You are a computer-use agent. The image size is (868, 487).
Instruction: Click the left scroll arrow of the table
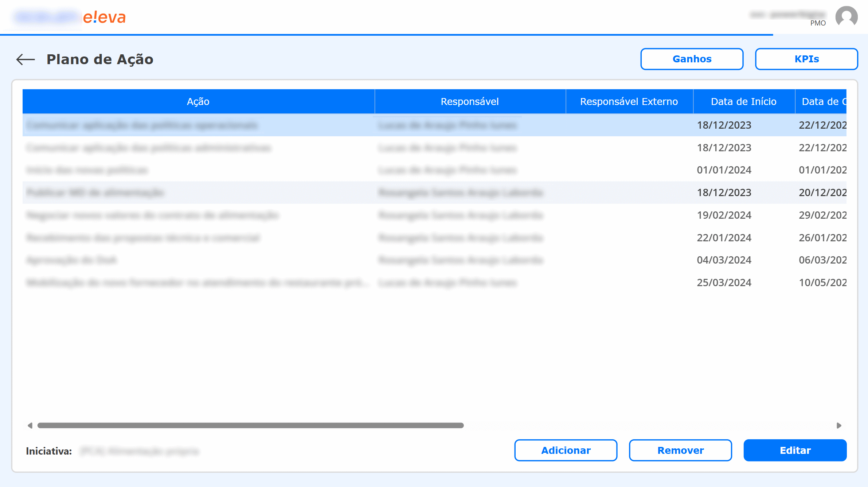tap(29, 425)
